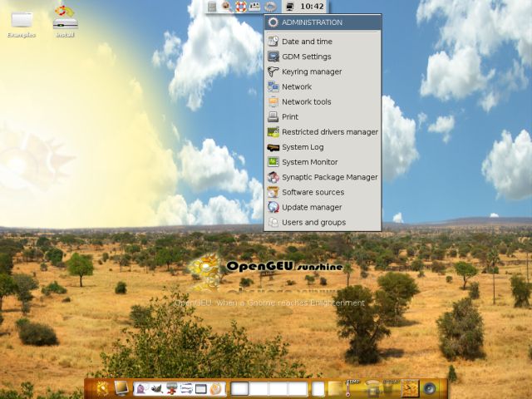Open Date and time settings
The image size is (532, 399).
(323, 42)
